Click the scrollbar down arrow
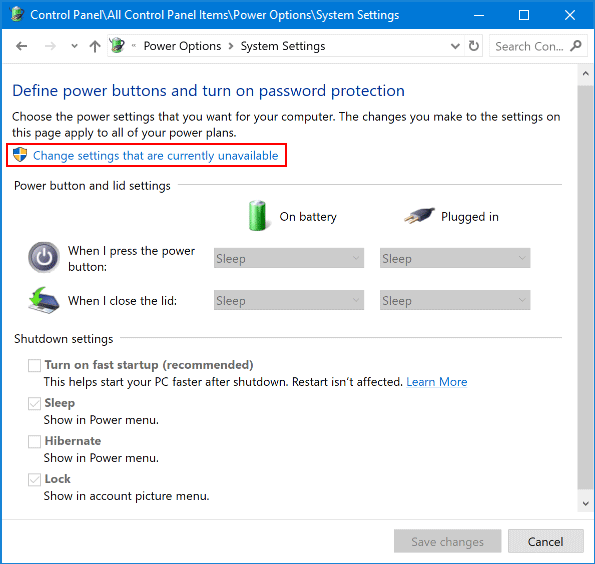Screen dimensions: 595x564 point(586,504)
